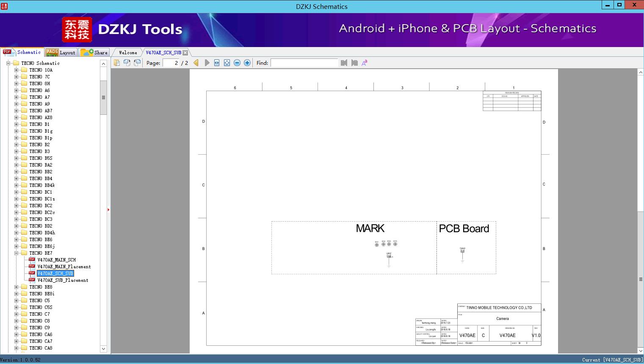
Task: Open the Share tab
Action: [94, 53]
